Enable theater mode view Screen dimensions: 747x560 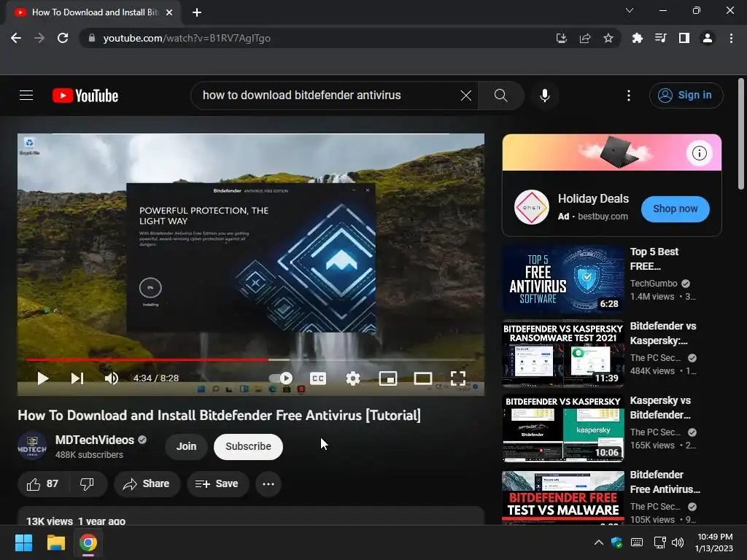pyautogui.click(x=423, y=378)
